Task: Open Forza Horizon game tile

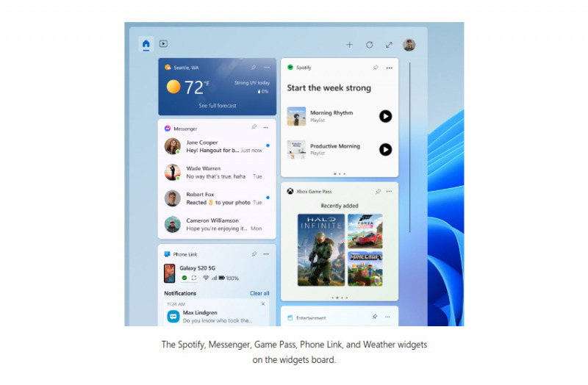Action: [x=365, y=231]
